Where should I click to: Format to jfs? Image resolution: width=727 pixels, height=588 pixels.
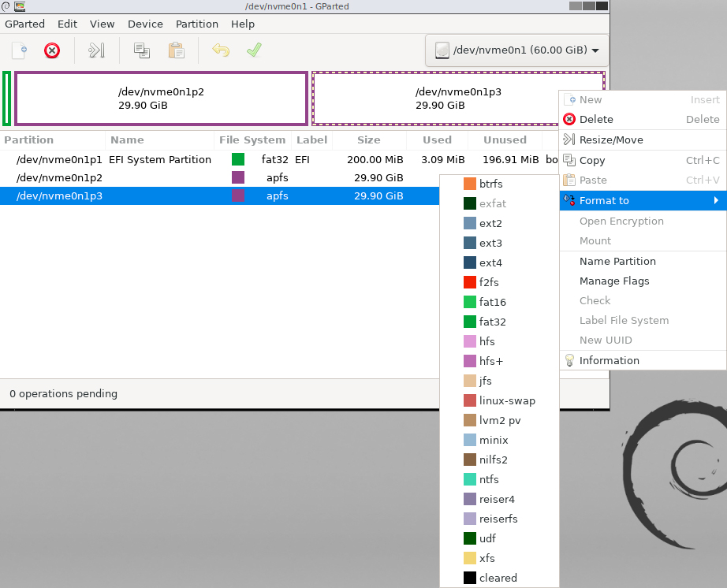(499, 381)
